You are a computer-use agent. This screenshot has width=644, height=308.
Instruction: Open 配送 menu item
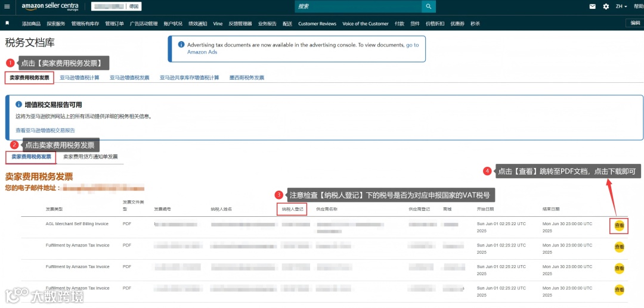point(287,24)
